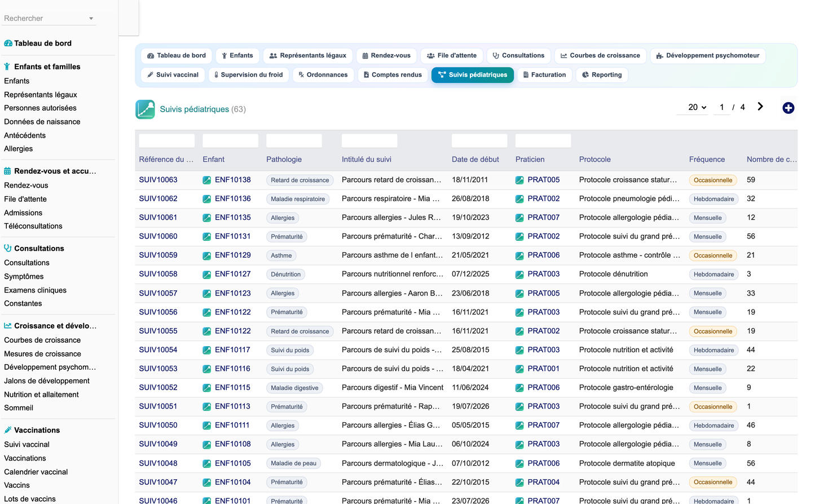This screenshot has width=815, height=504.
Task: Open suivi SUIV10052
Action: click(x=158, y=387)
